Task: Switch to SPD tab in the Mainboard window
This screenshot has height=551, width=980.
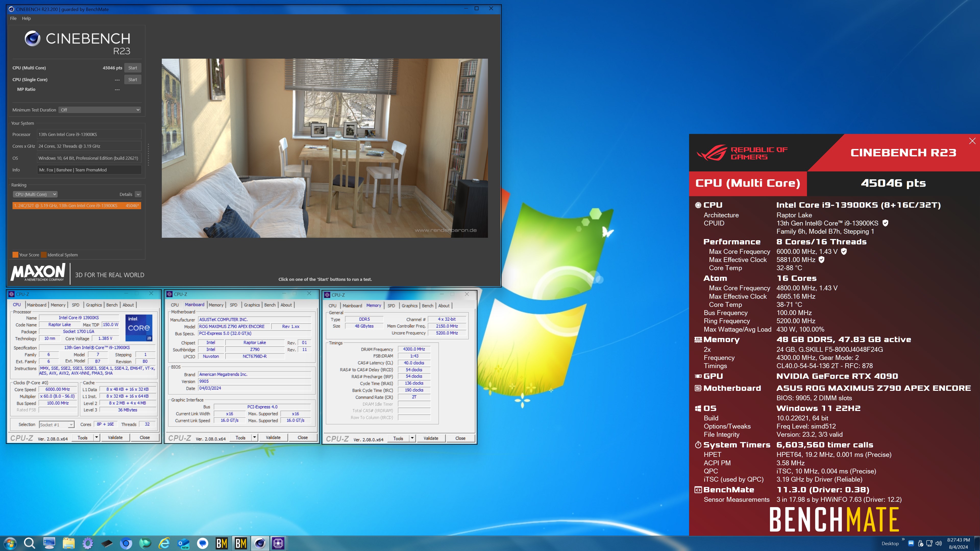Action: [234, 305]
